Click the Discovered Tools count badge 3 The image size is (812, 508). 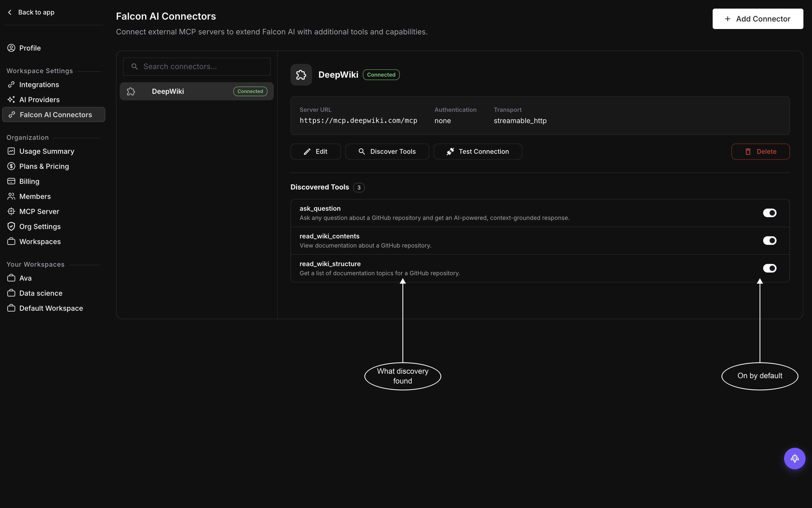point(359,188)
